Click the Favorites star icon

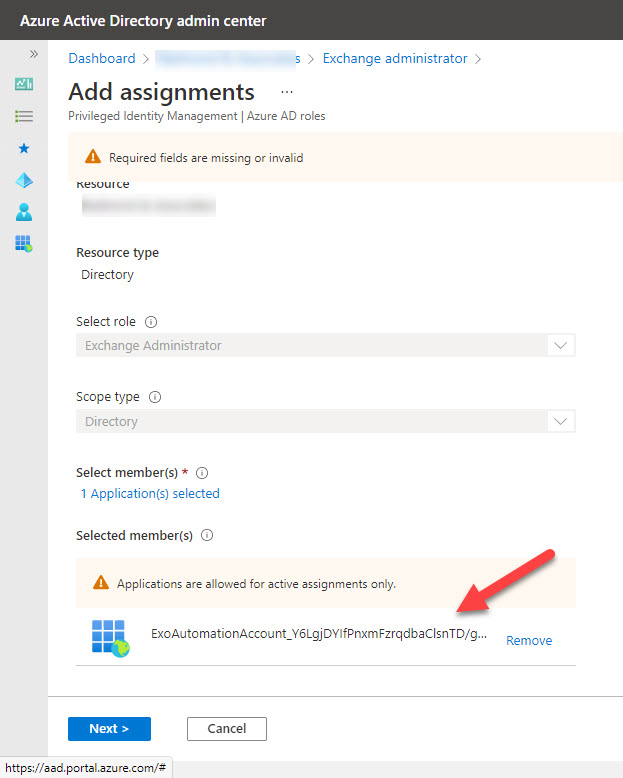24,148
